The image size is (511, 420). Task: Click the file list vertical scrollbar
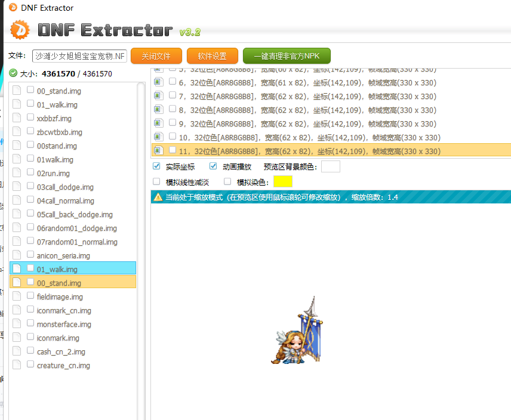(x=141, y=251)
